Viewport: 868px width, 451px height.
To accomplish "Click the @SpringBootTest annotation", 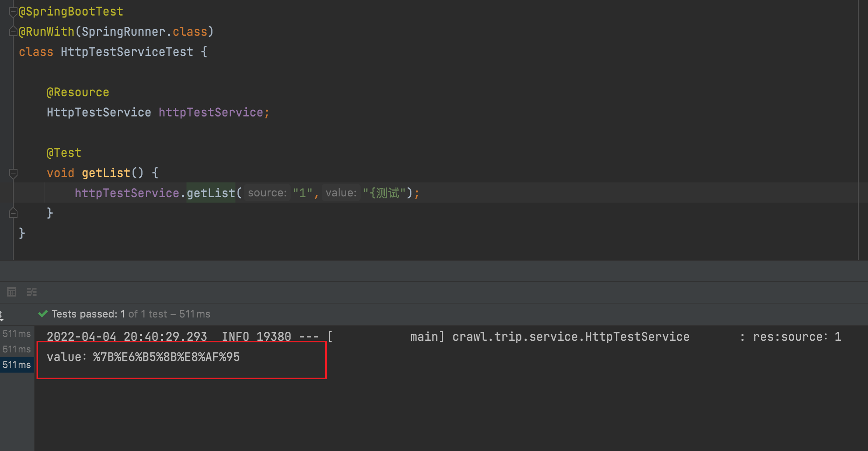I will coord(71,12).
